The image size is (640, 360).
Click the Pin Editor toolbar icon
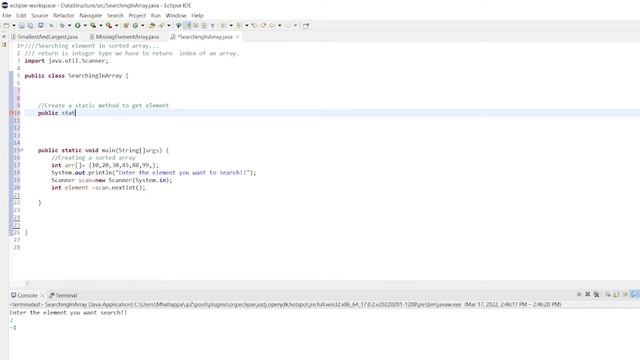306,25
